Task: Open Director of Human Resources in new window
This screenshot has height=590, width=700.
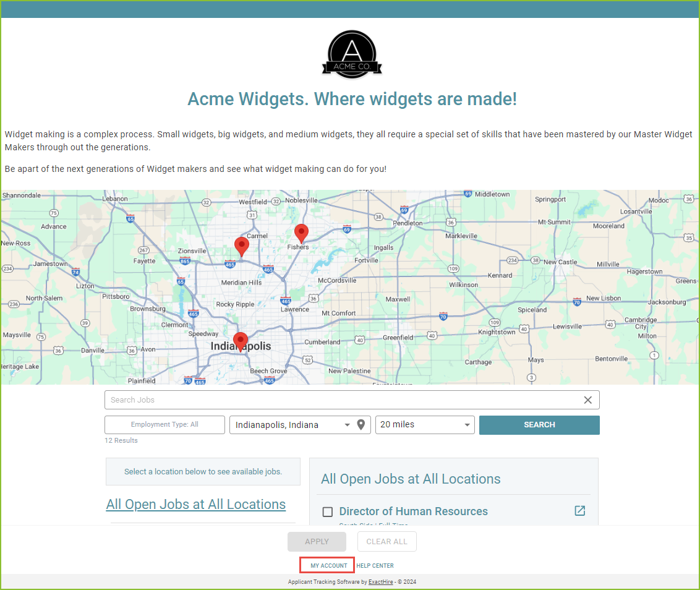Action: tap(579, 510)
